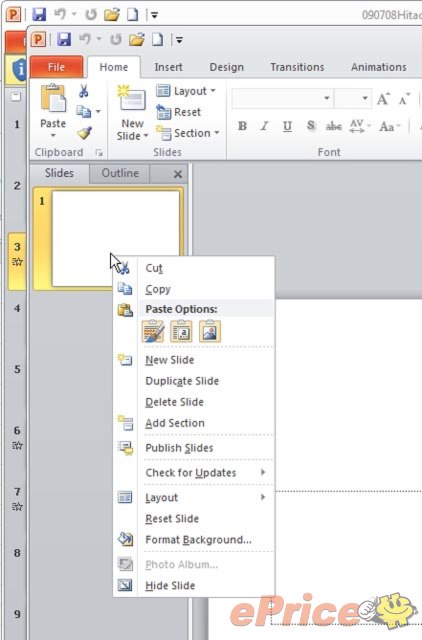The height and width of the screenshot is (640, 422).
Task: Open the font name combo box
Action: click(x=282, y=98)
